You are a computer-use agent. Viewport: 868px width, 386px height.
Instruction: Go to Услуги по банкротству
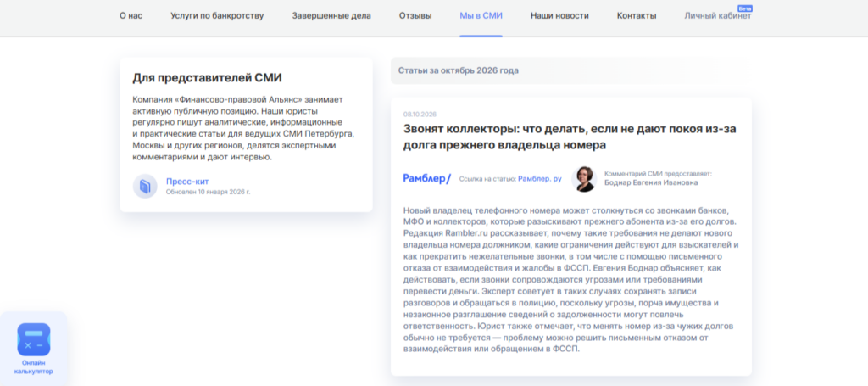click(x=217, y=15)
